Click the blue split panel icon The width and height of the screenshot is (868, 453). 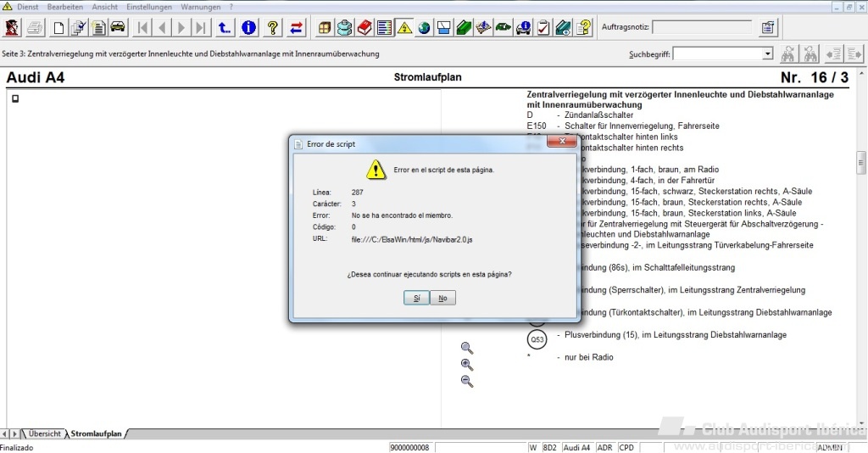pos(444,27)
